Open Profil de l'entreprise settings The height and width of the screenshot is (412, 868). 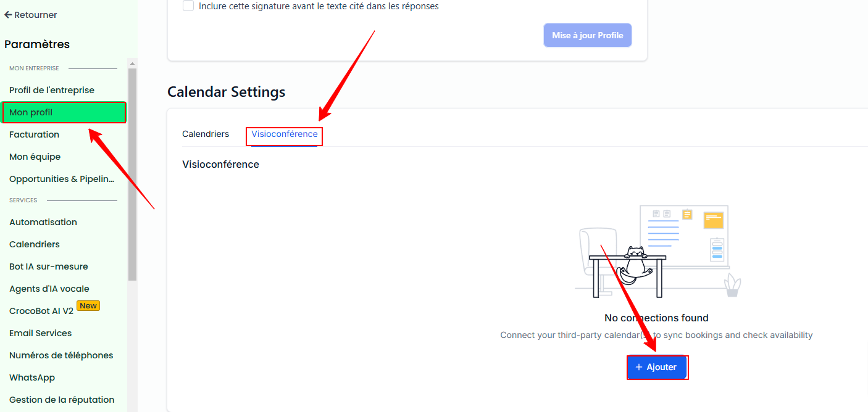coord(52,90)
